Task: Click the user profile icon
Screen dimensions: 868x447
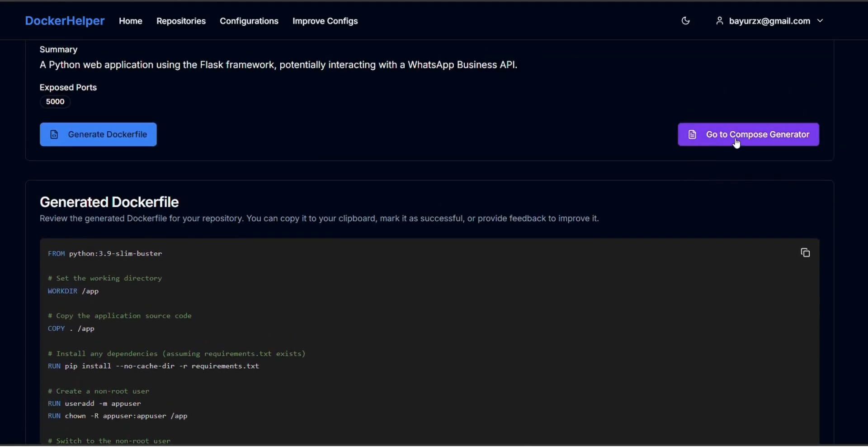Action: [719, 21]
